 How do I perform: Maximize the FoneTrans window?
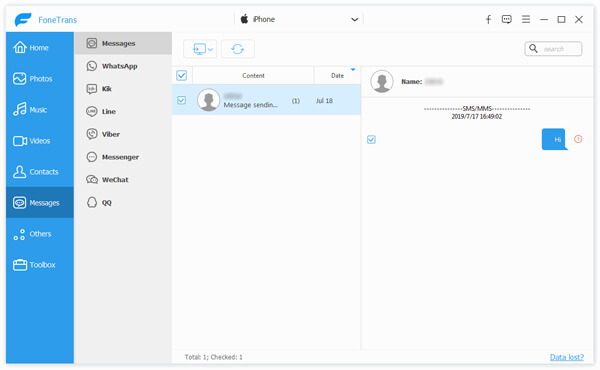click(561, 20)
